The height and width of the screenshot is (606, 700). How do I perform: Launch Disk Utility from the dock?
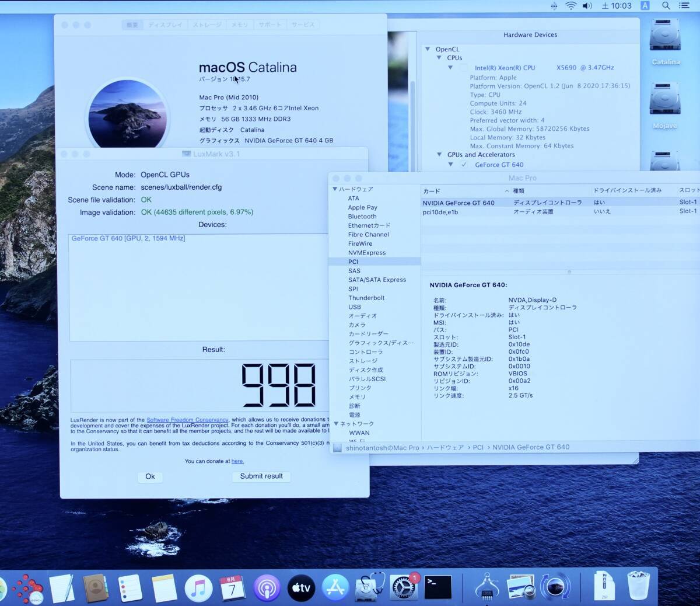[x=370, y=586]
